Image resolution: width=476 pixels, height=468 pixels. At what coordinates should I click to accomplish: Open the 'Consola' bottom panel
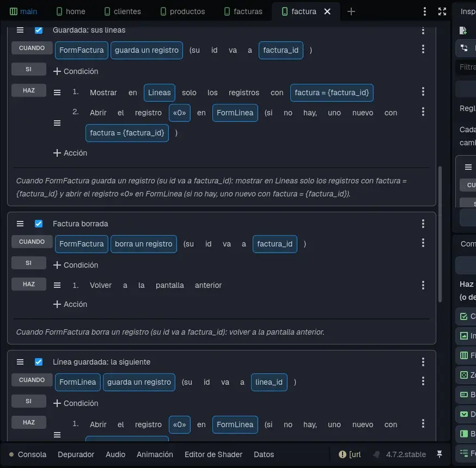pyautogui.click(x=32, y=454)
